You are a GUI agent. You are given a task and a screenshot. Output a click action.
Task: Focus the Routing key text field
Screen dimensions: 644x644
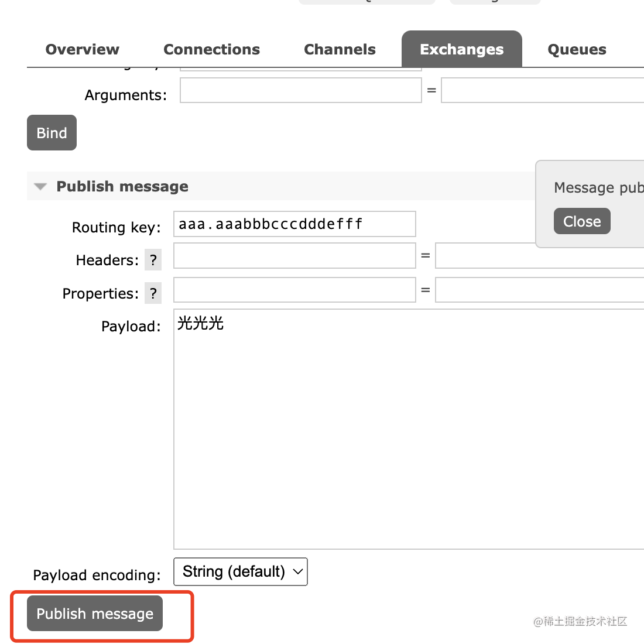pos(294,224)
